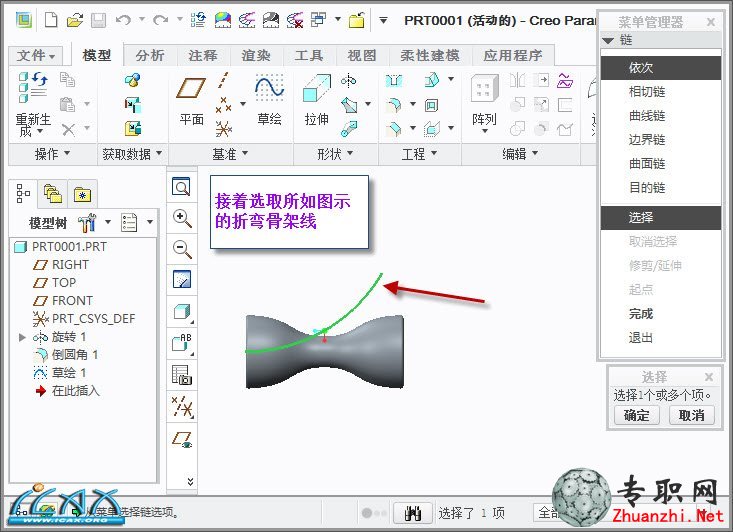Choose 曲面链 in the chain menu

661,164
